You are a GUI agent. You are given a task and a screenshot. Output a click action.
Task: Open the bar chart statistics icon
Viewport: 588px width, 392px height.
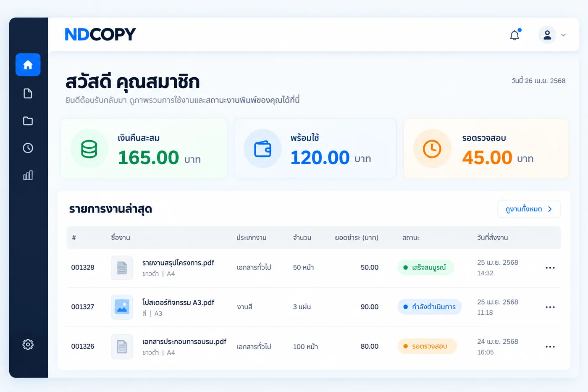pyautogui.click(x=28, y=175)
